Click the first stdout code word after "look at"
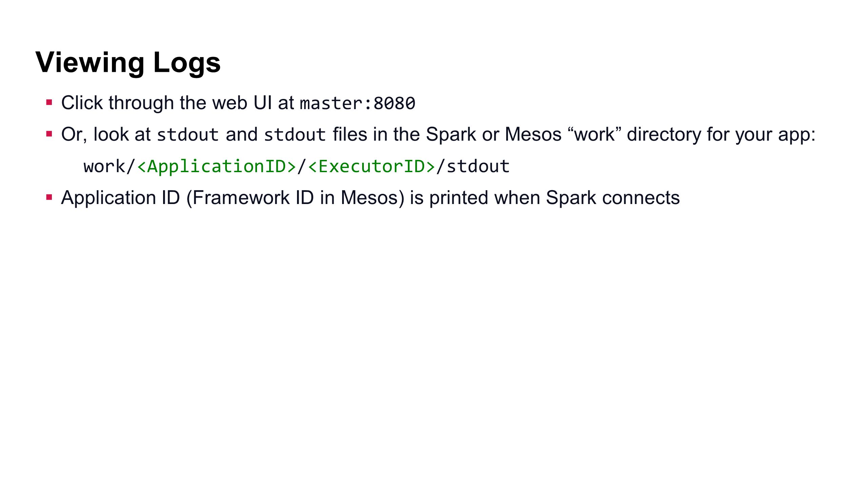 [188, 135]
